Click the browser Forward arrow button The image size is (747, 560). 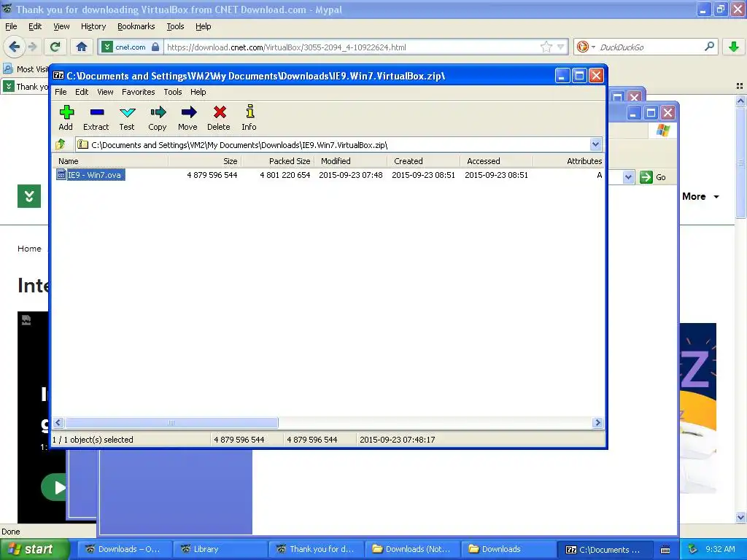pos(32,47)
